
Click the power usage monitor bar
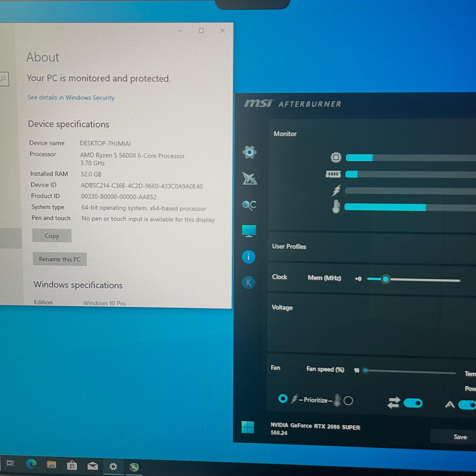(410, 191)
